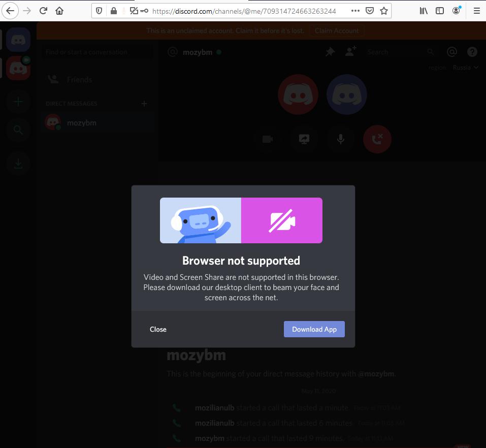Click camera-off illustration in dialog
This screenshot has width=486, height=448.
click(282, 220)
